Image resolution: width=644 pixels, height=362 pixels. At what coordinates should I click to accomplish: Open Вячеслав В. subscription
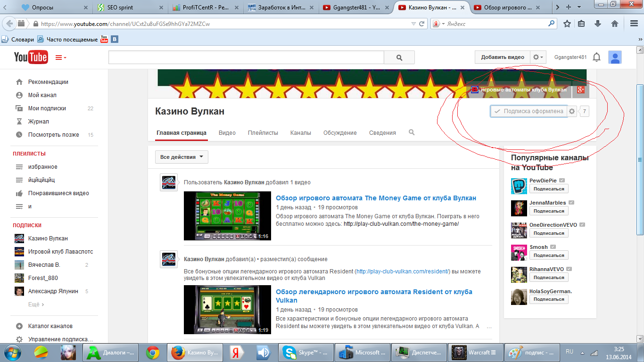click(44, 265)
